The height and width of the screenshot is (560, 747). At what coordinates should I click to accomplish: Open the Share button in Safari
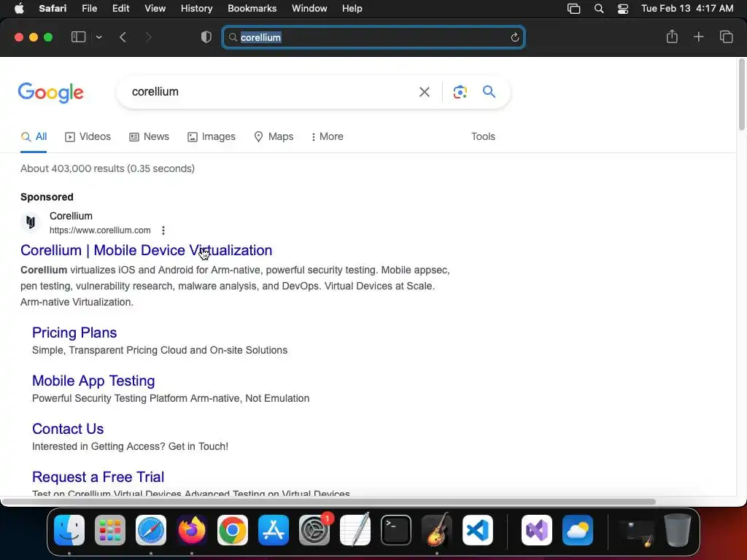pos(672,36)
